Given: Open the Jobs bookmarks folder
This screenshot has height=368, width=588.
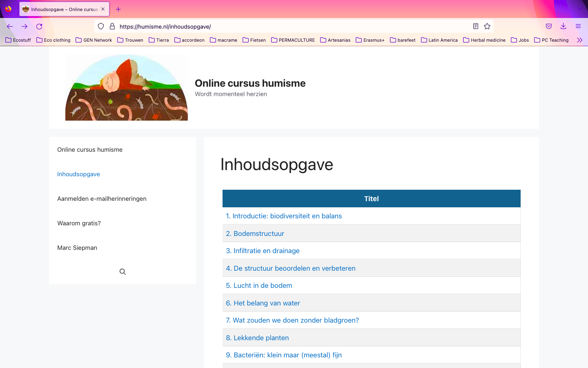Looking at the screenshot, I should pyautogui.click(x=520, y=40).
